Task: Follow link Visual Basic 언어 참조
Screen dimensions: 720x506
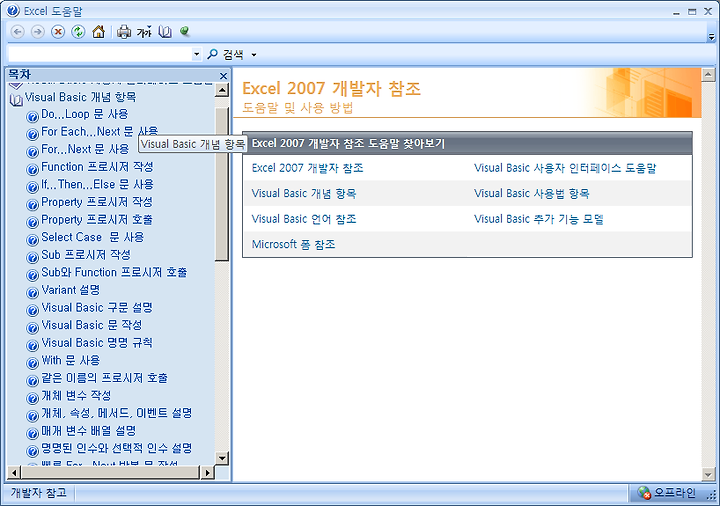Action: click(304, 219)
